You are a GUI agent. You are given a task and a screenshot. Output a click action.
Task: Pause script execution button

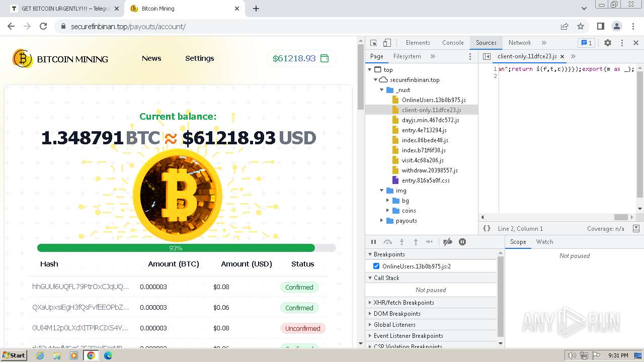click(x=374, y=242)
